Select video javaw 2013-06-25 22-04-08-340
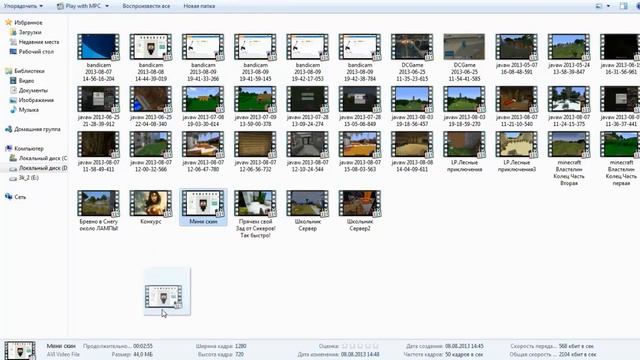640x360 pixels. point(151,107)
